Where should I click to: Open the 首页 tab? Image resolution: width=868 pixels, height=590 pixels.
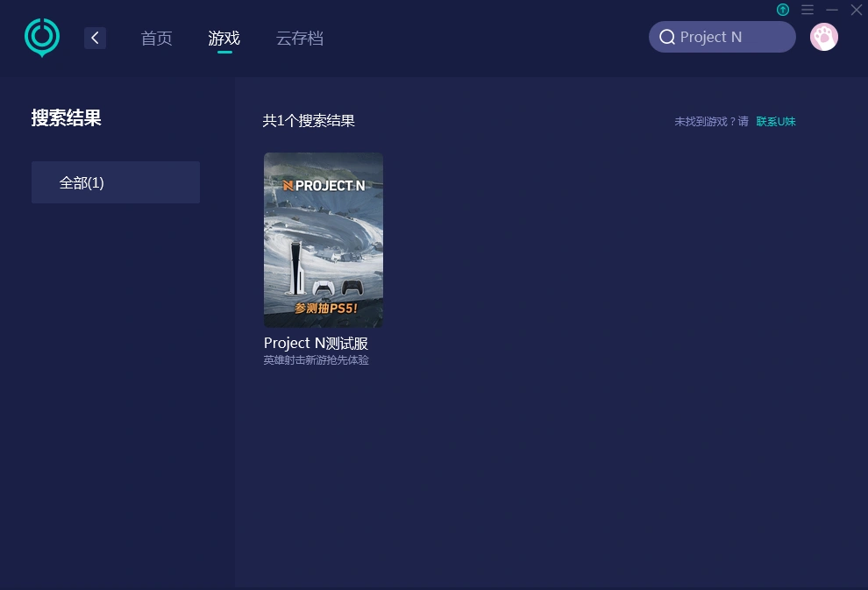[157, 38]
